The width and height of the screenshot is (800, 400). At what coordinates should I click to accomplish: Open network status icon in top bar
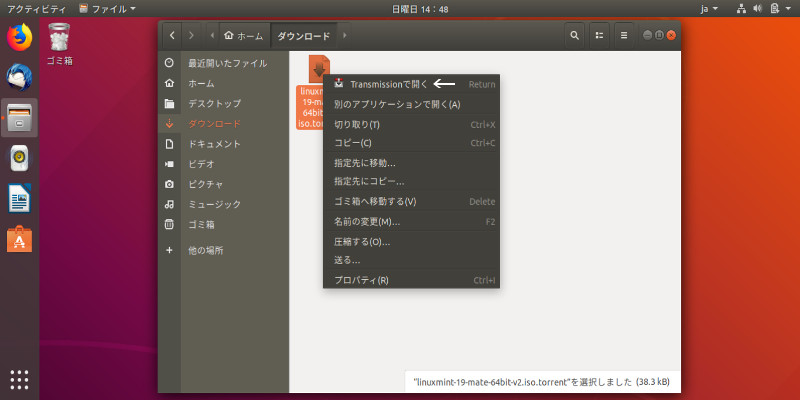741,9
